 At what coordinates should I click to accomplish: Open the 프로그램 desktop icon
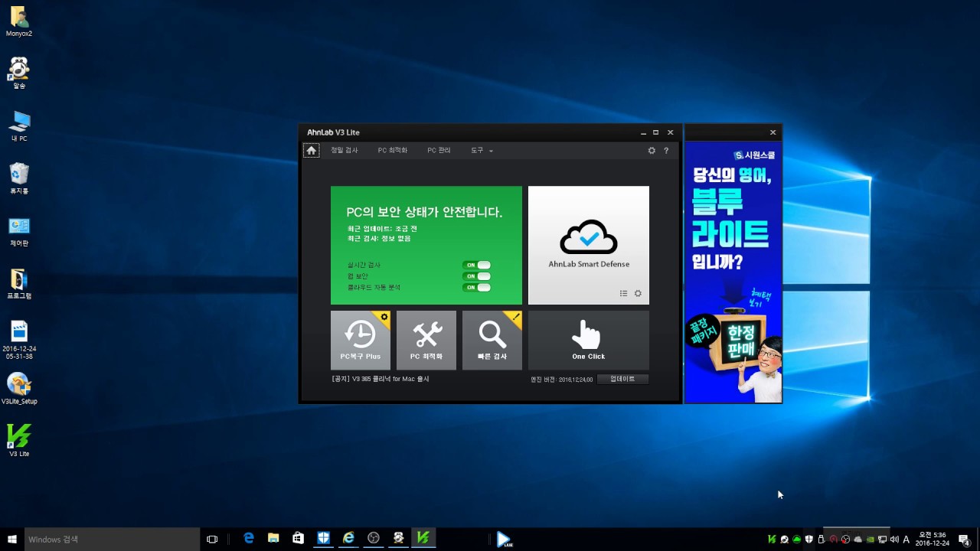19,283
